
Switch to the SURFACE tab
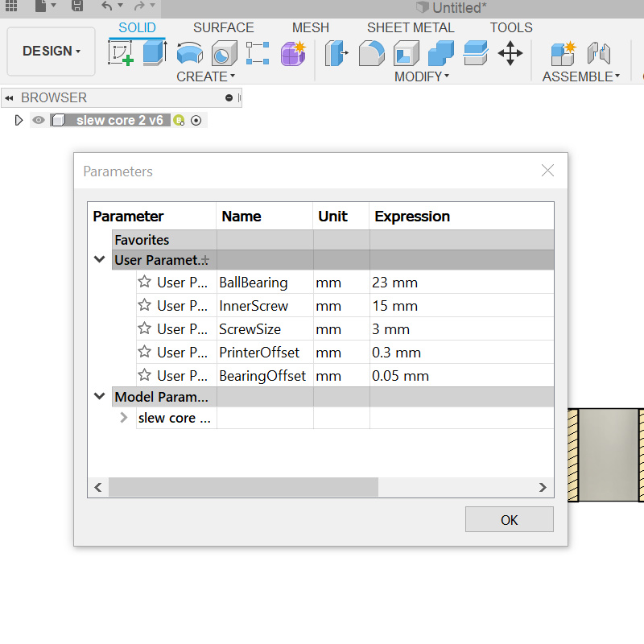pyautogui.click(x=224, y=27)
